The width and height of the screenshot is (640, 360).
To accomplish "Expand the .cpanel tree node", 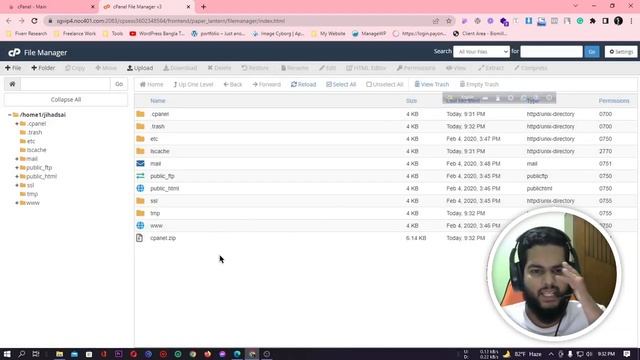I will click(17, 123).
